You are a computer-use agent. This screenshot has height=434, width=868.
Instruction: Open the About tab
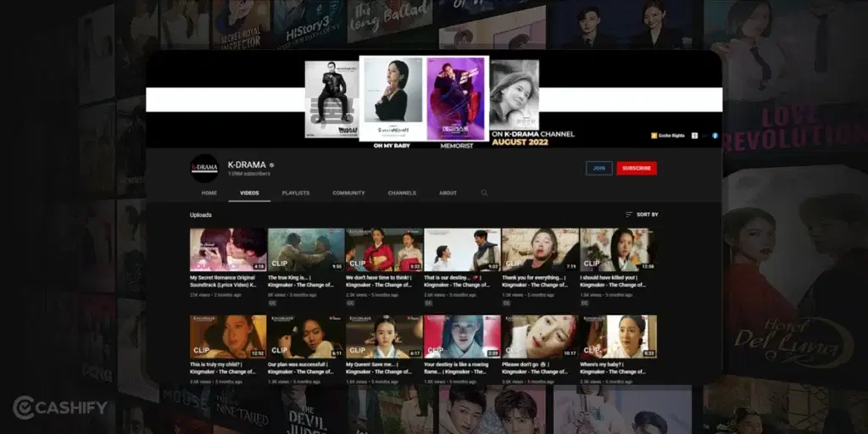pyautogui.click(x=448, y=193)
